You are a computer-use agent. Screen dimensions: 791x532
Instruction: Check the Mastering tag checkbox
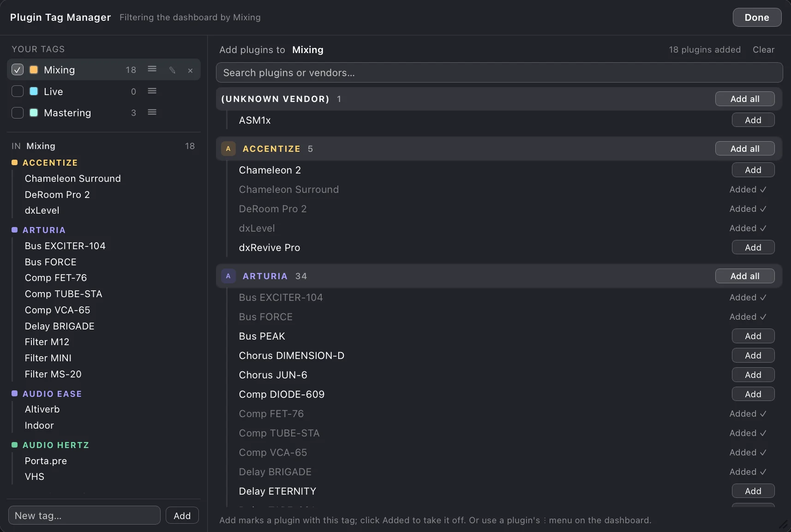tap(18, 113)
